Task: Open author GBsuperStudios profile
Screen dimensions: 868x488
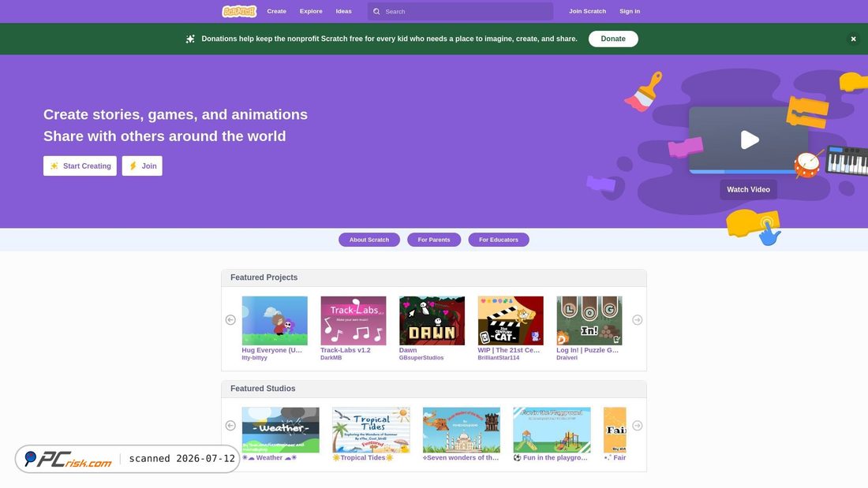Action: pos(421,358)
